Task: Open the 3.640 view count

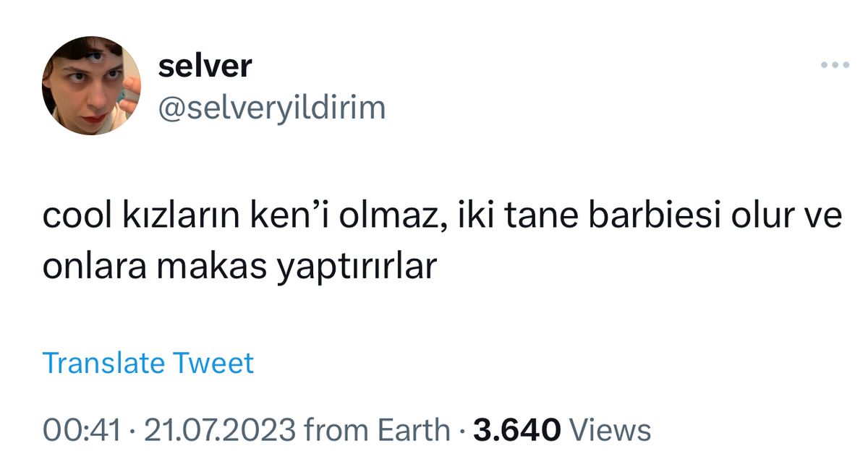Action: (517, 431)
